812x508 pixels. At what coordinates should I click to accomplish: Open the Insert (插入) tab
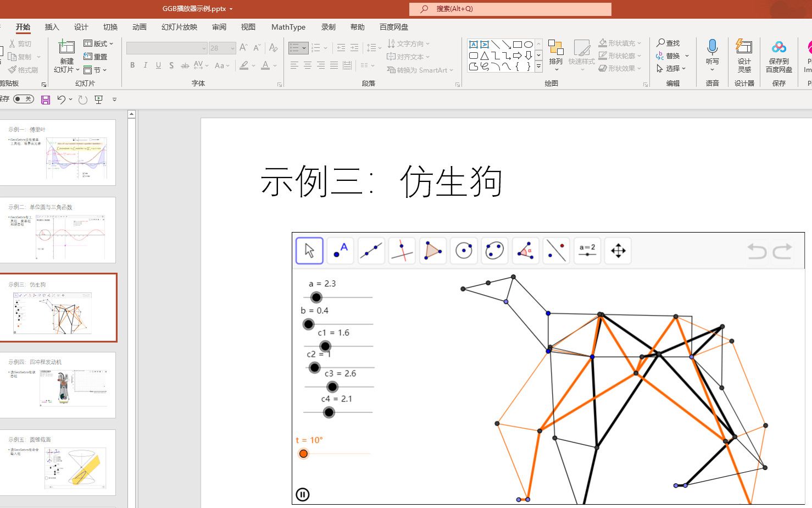point(52,27)
